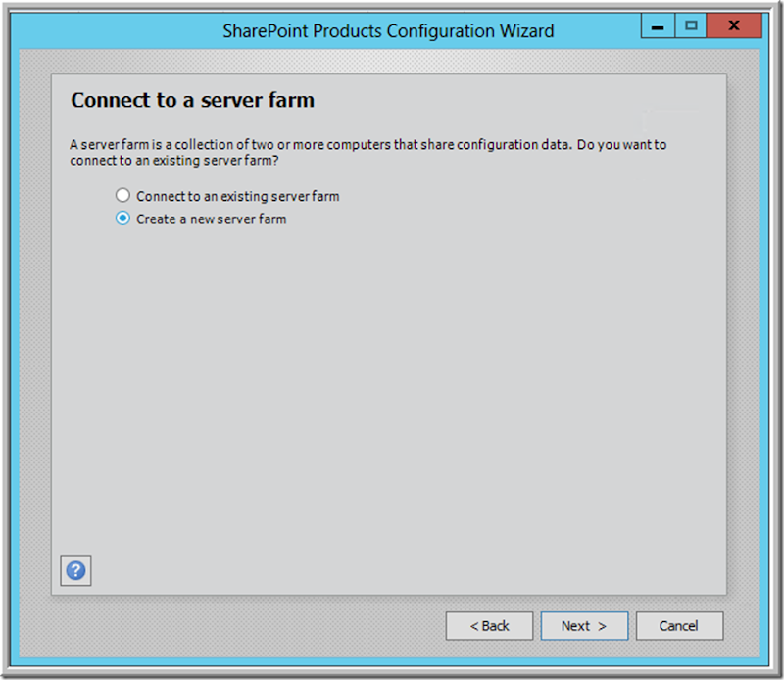Screen dimensions: 784x680
Task: Click the server farm description paragraph
Action: click(x=368, y=152)
